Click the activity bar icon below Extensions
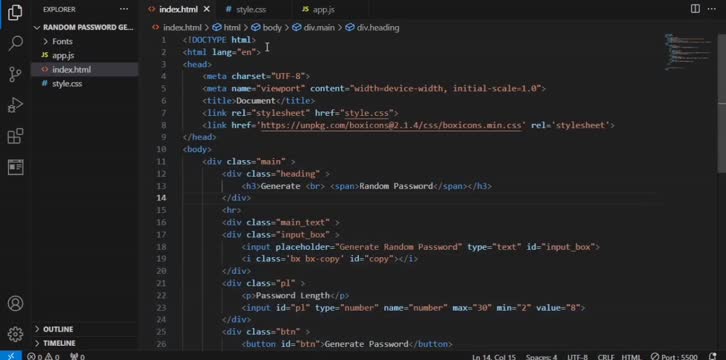 pos(15,167)
